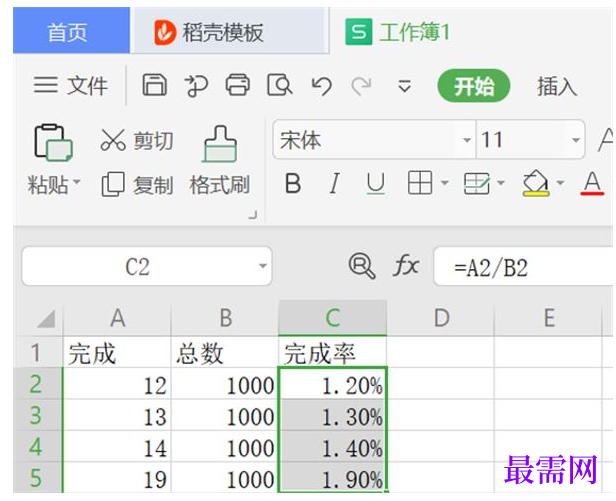The width and height of the screenshot is (616, 501).
Task: Click the Print icon
Action: pos(238,85)
